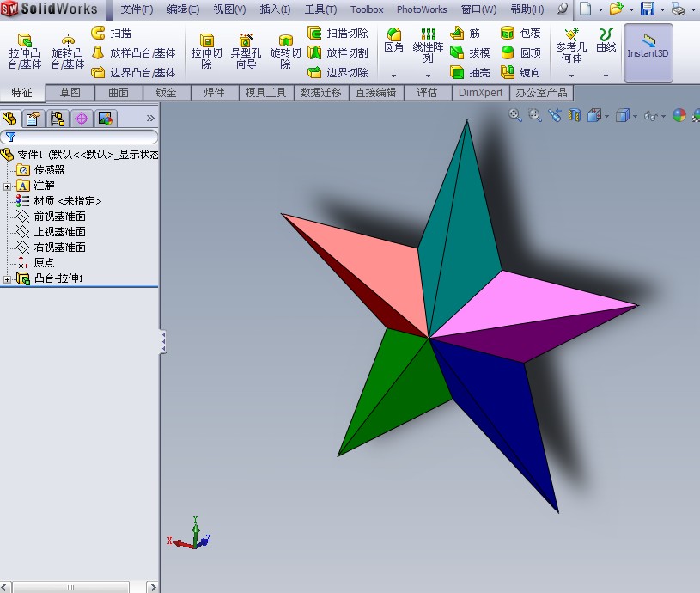
Task: Open the Hole Wizard (异型孔向导)
Action: [x=246, y=52]
